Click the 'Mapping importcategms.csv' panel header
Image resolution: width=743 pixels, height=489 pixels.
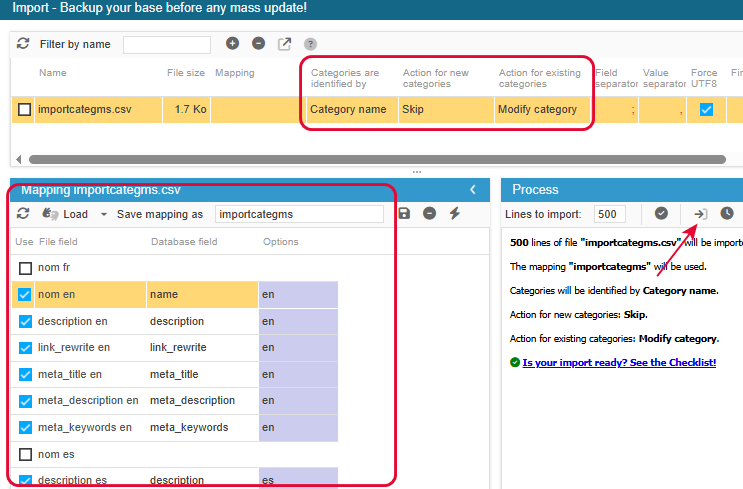(250, 190)
